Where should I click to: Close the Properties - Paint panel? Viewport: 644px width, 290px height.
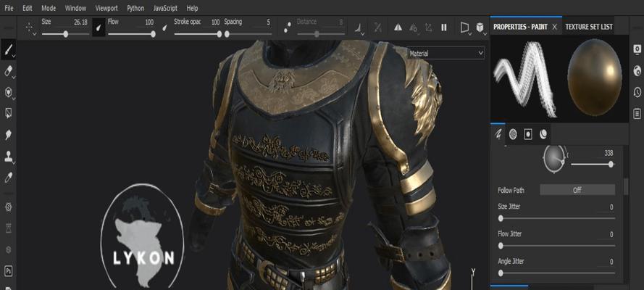[554, 27]
